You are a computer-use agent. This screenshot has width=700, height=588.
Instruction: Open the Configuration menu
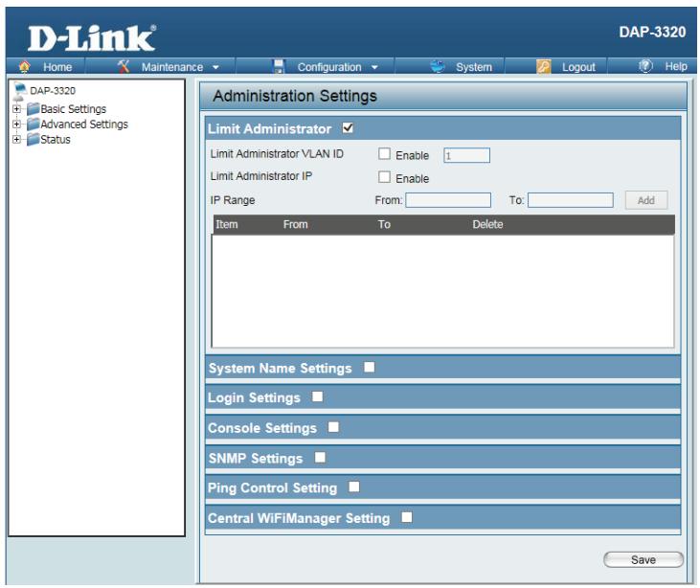(329, 67)
